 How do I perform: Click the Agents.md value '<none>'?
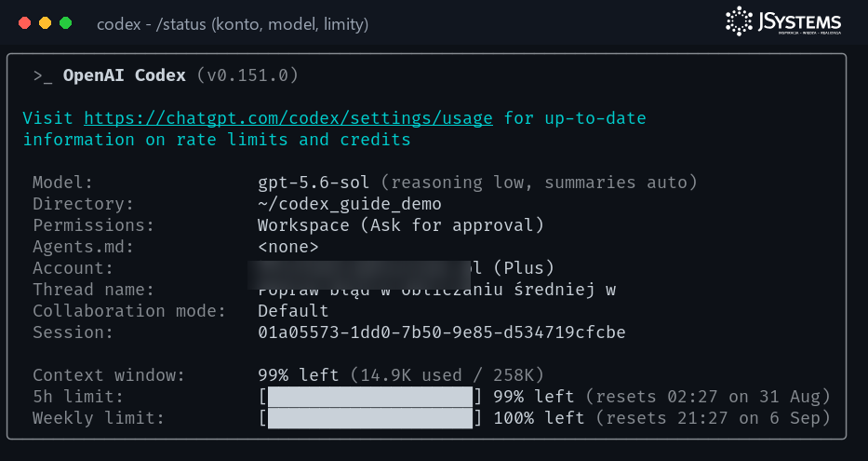(288, 247)
